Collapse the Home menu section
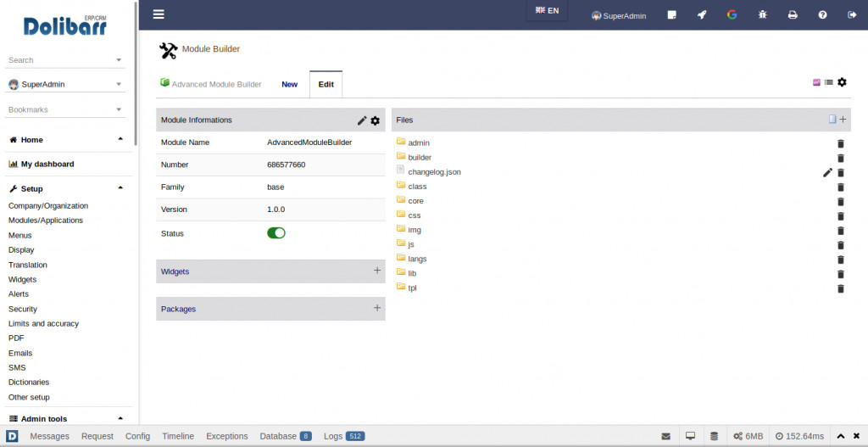The image size is (868, 447). coord(120,139)
